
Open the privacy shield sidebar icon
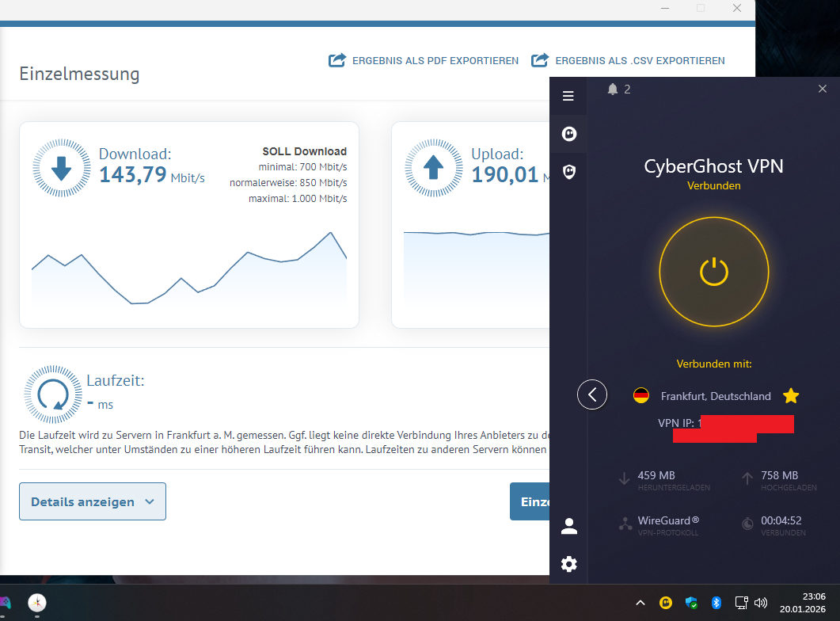569,171
